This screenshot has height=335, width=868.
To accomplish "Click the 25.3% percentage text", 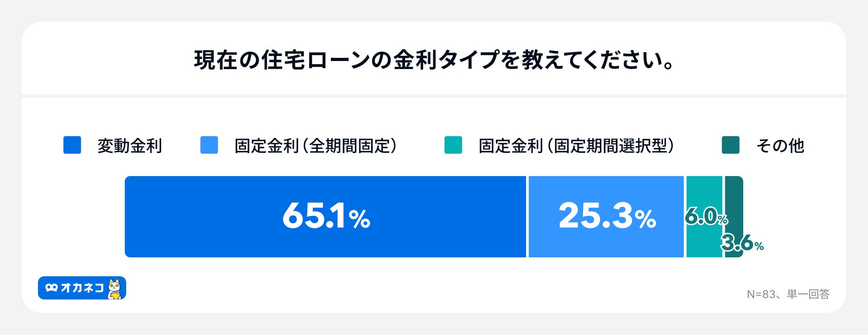I will (x=607, y=216).
